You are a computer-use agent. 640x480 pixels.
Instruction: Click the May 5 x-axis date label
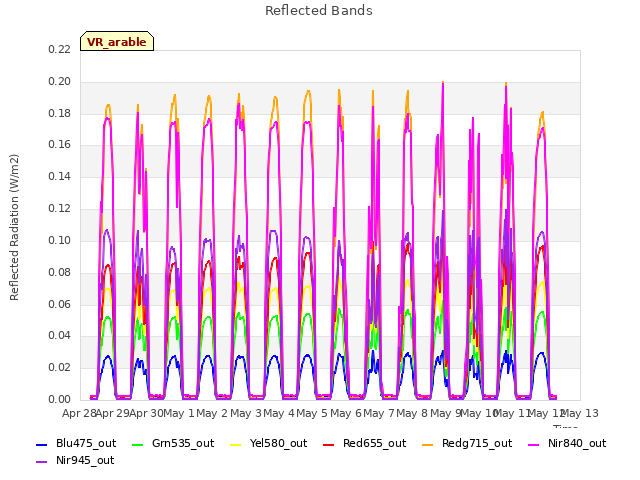[312, 413]
